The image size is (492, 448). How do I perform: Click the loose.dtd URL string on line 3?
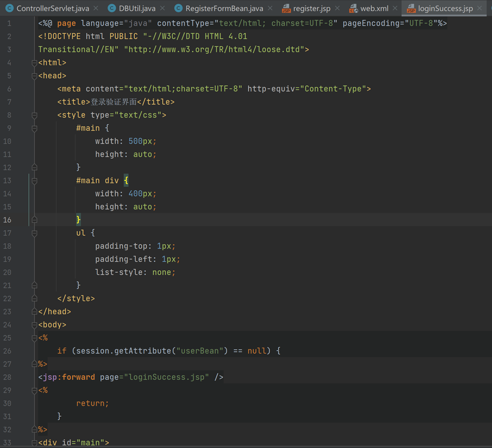214,50
